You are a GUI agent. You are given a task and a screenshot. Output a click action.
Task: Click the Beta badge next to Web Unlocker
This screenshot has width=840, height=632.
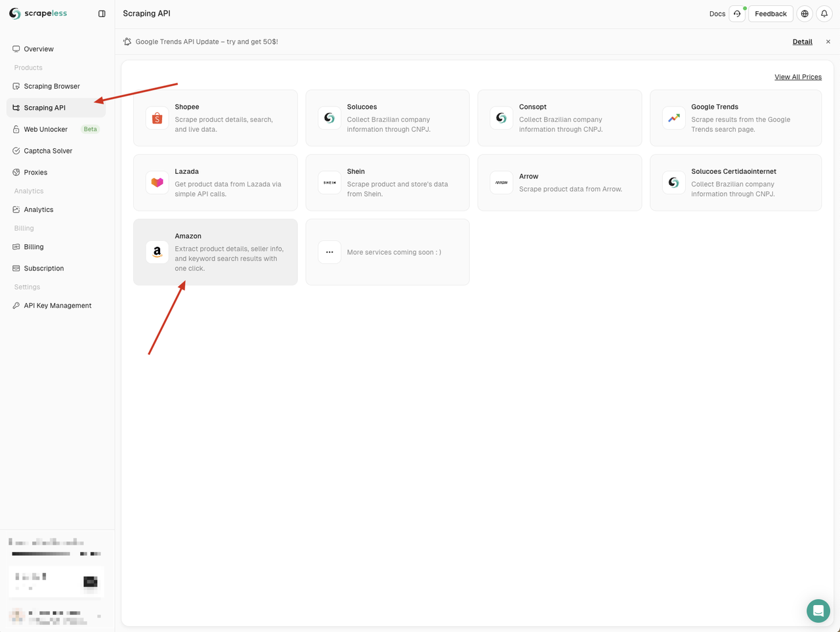click(x=90, y=129)
